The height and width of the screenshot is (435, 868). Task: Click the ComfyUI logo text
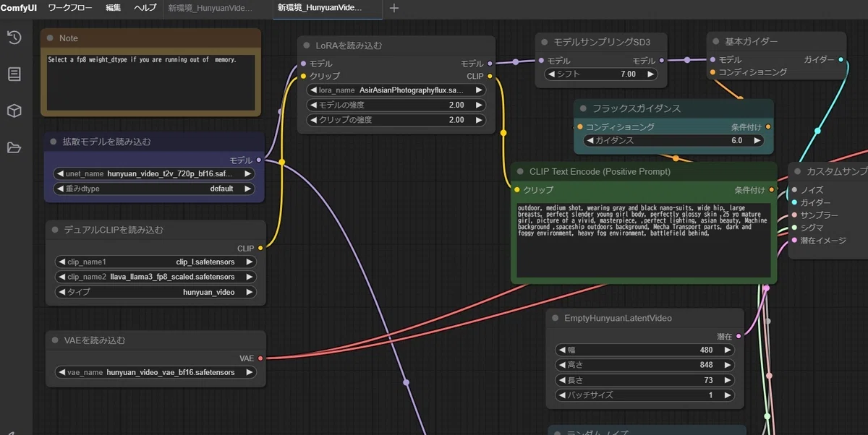(x=19, y=8)
